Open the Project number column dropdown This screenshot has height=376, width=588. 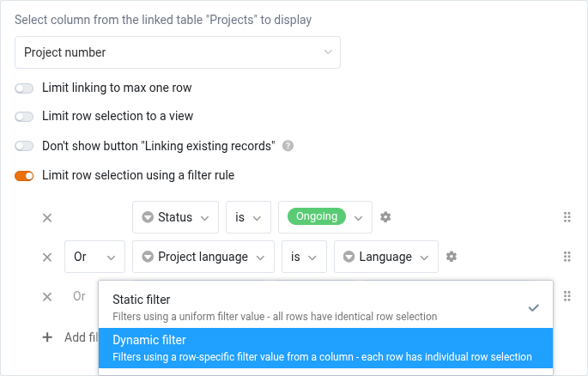point(178,52)
